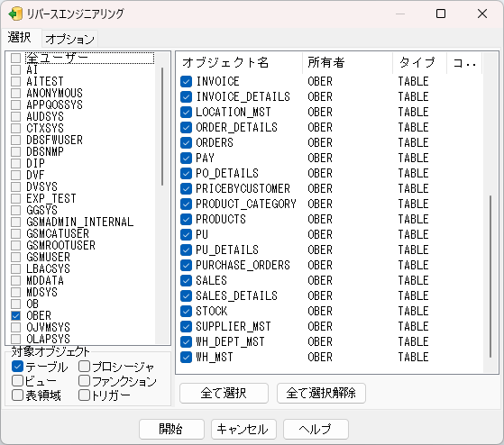Check the OLAPSYS user checkbox

click(15, 339)
